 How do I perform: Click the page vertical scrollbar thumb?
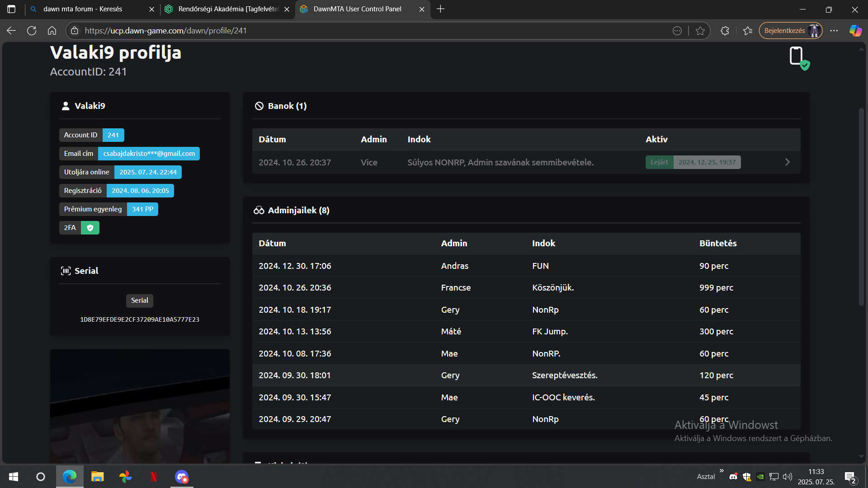pos(861,208)
